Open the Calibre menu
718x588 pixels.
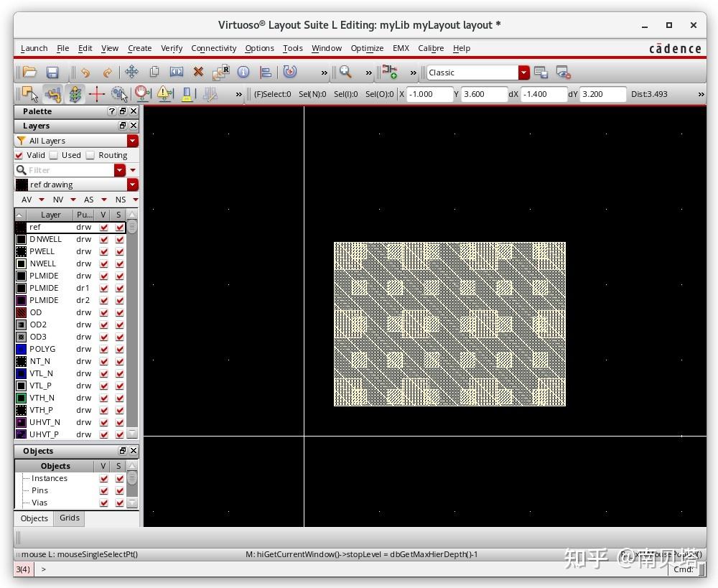(x=431, y=48)
